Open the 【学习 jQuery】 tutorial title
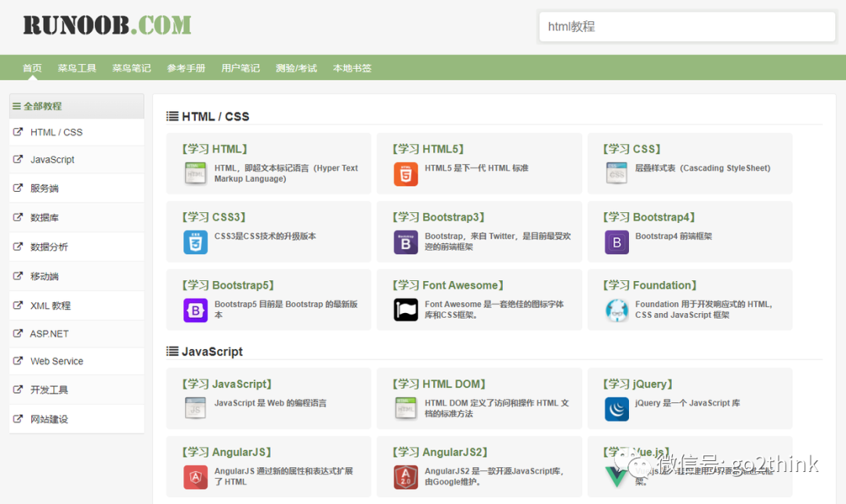Image resolution: width=846 pixels, height=504 pixels. pos(638,383)
